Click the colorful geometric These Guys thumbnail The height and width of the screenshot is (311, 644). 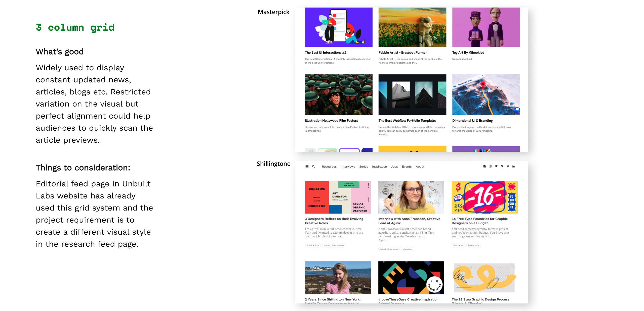coord(411,278)
